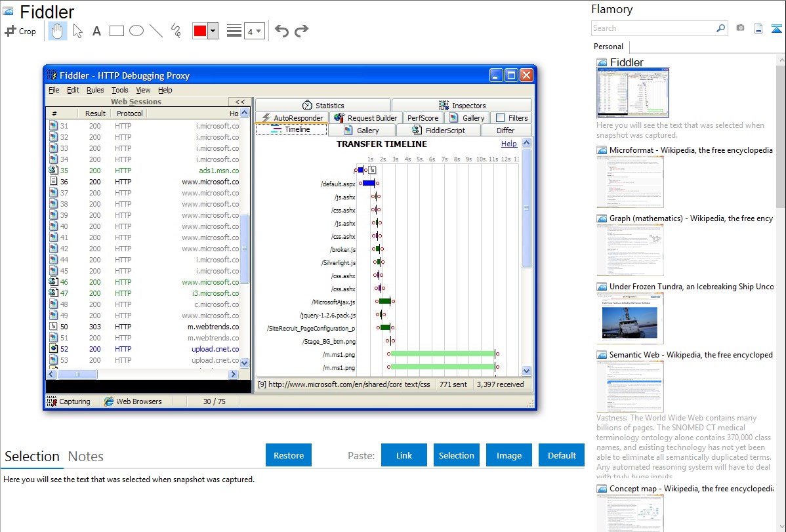Screen dimensions: 786x532
Task: Open the Statistics tab
Action: click(x=323, y=106)
